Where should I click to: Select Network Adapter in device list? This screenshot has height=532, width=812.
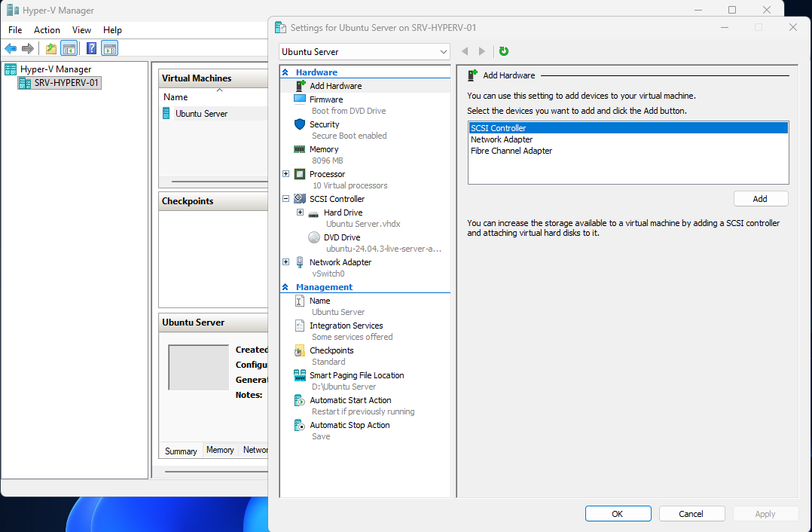pos(502,139)
